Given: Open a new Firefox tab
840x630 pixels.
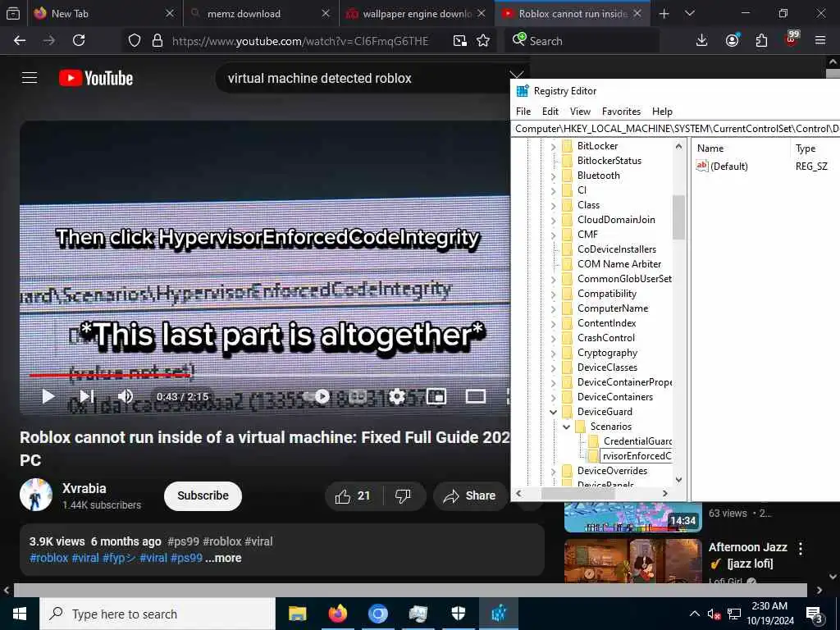Looking at the screenshot, I should pyautogui.click(x=664, y=14).
